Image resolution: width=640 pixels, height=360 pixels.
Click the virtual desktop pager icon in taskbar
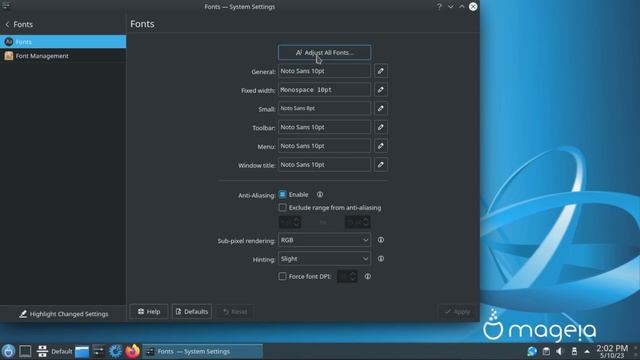(25, 351)
